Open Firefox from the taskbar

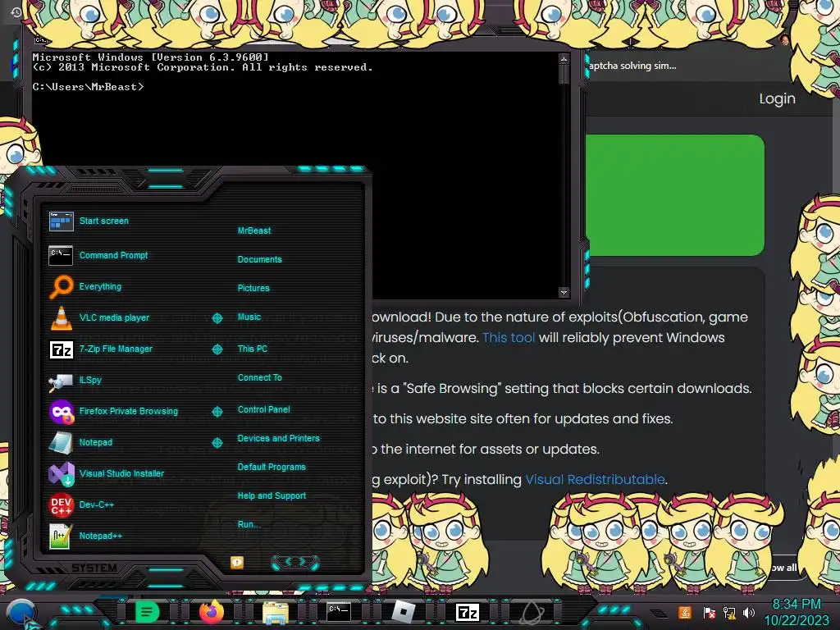(212, 612)
